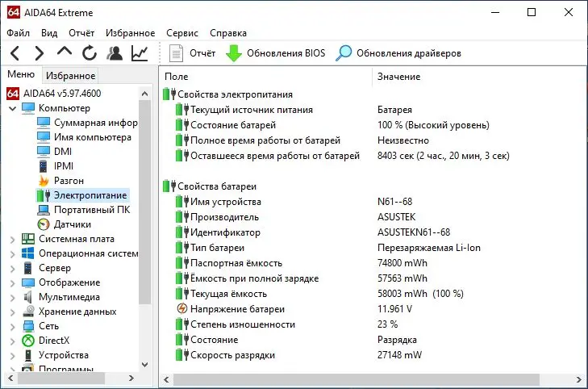Viewport: 588px width, 389px height.
Task: Click the Отчёт toolbar button label
Action: point(202,53)
